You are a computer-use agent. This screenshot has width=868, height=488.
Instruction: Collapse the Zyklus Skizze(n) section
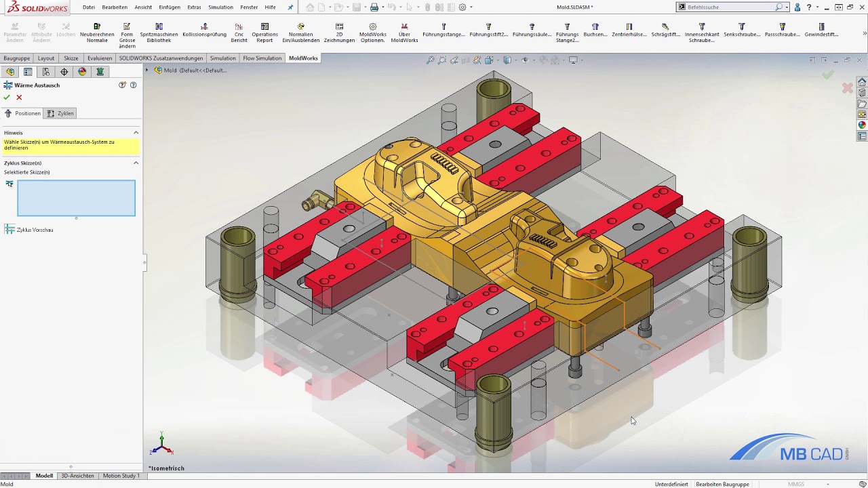tap(136, 163)
